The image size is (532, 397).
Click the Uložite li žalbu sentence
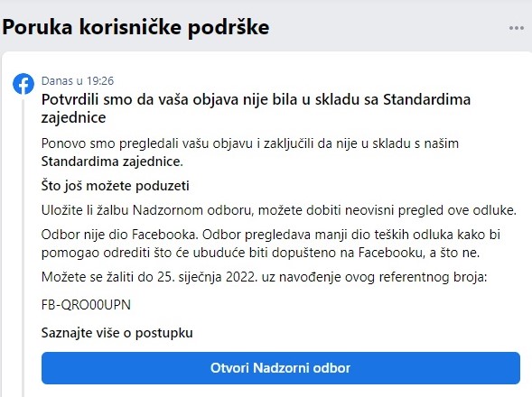click(279, 210)
